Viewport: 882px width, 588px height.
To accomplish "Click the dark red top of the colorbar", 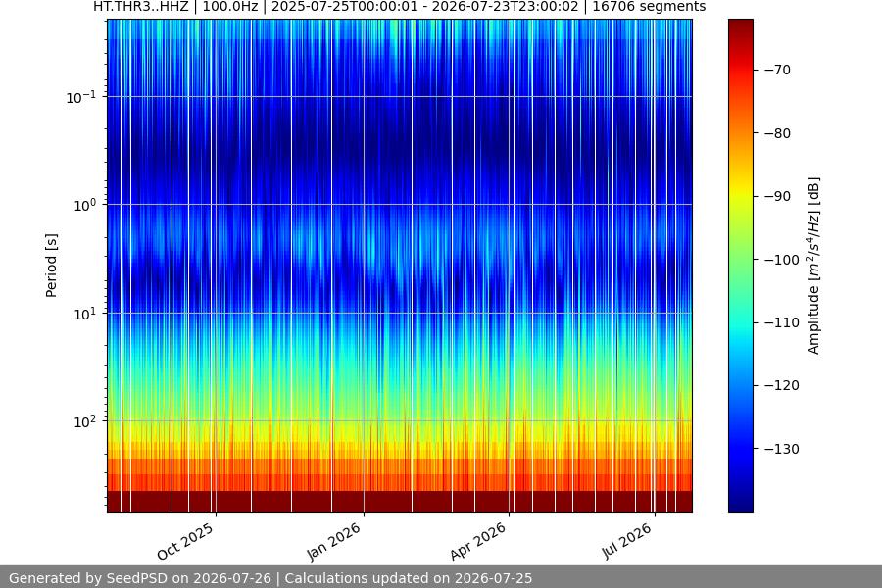I will [x=741, y=28].
